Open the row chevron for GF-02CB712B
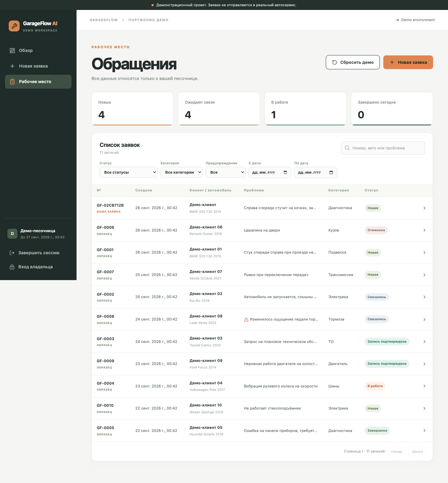 tap(424, 208)
